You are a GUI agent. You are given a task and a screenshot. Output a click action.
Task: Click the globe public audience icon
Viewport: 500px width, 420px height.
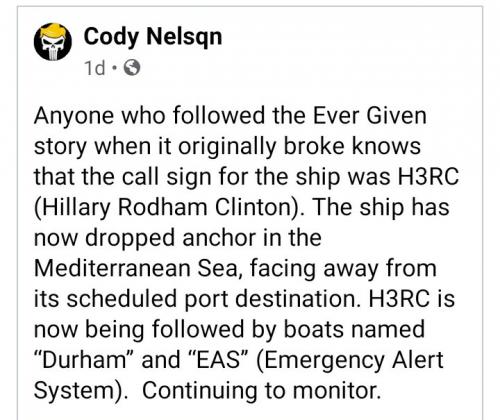click(x=132, y=68)
